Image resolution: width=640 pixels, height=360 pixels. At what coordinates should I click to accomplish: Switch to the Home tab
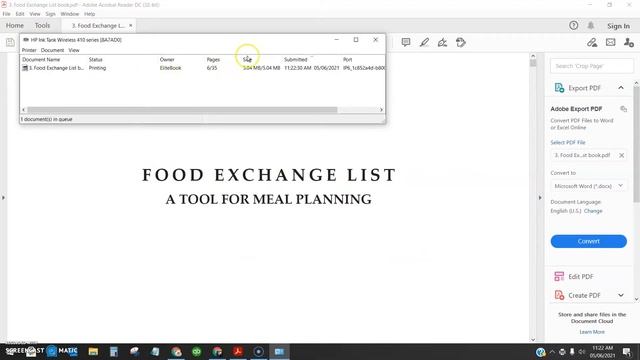point(15,25)
